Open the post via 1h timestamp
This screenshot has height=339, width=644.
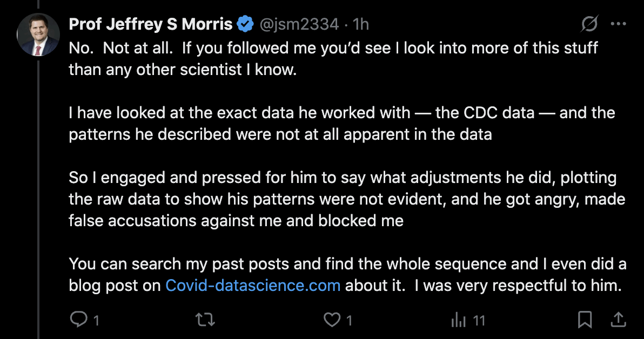click(x=360, y=24)
